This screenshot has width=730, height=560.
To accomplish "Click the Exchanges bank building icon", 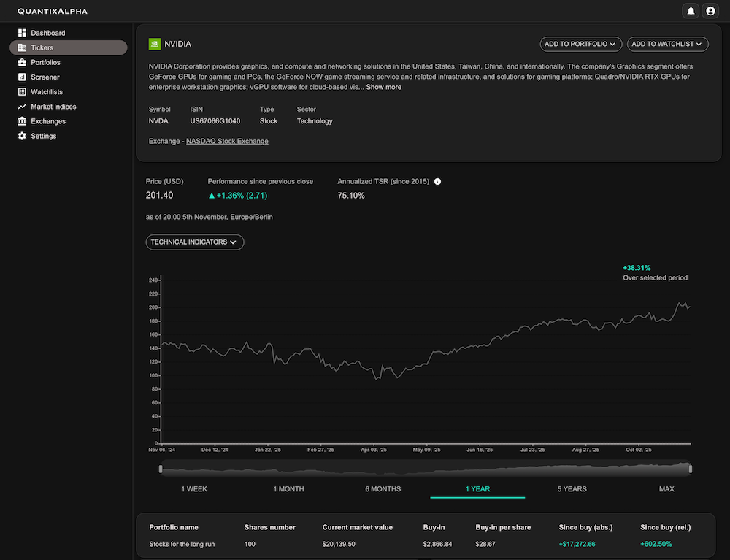I will coord(22,121).
